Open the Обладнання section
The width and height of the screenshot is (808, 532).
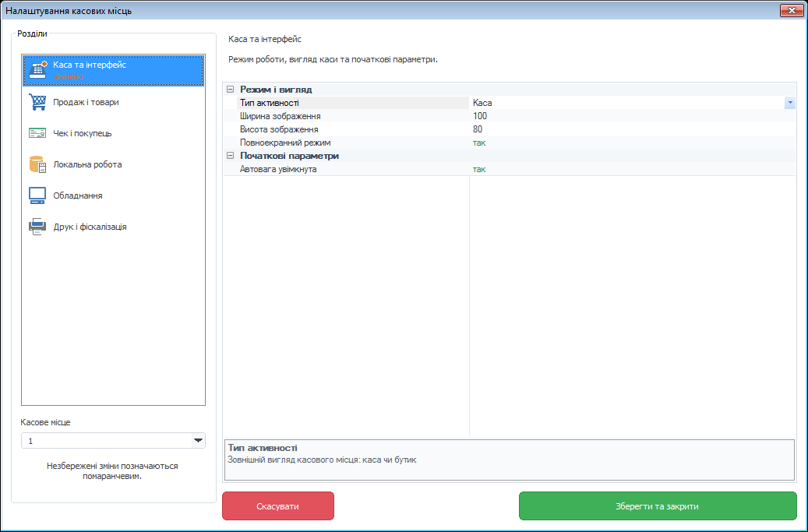click(x=113, y=196)
